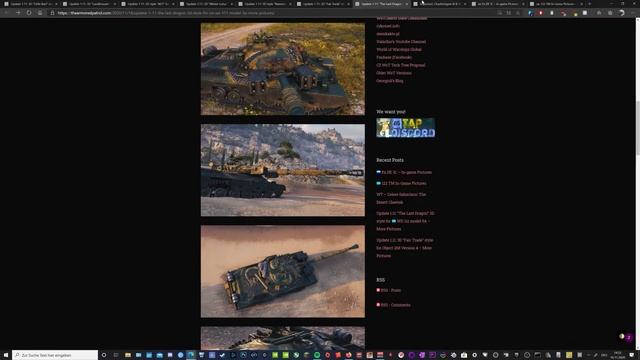Switch to the 'Fair Trade' browser tab

tap(322, 4)
